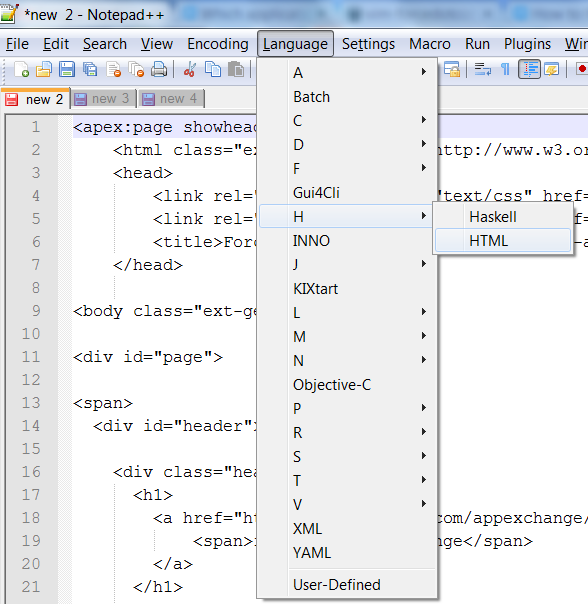Image resolution: width=588 pixels, height=604 pixels.
Task: Click the Print toolbar icon
Action: click(159, 70)
